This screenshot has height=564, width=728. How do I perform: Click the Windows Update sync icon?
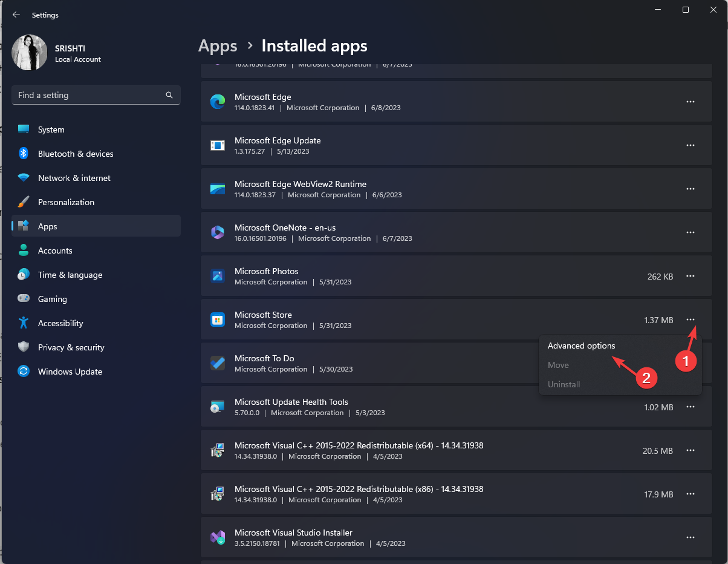24,372
